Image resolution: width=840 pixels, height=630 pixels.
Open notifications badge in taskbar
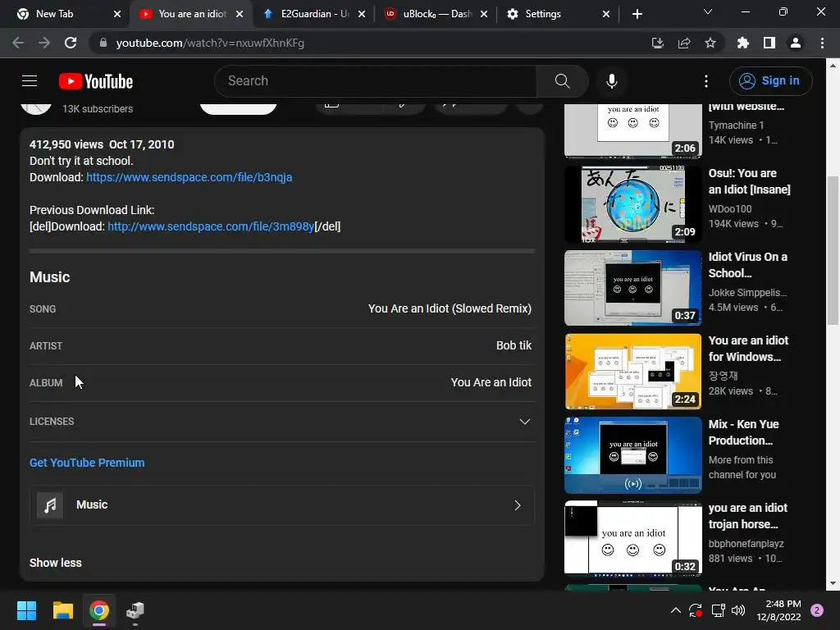(817, 610)
